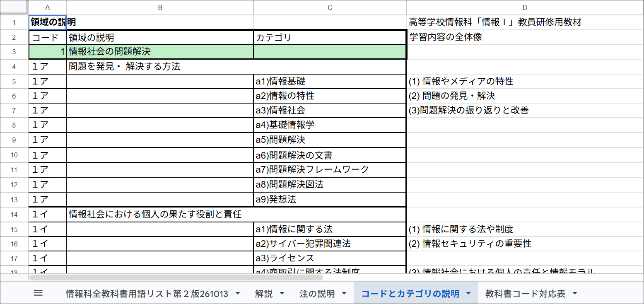
Task: Click cell A1 領域の説明 title
Action: [x=47, y=22]
